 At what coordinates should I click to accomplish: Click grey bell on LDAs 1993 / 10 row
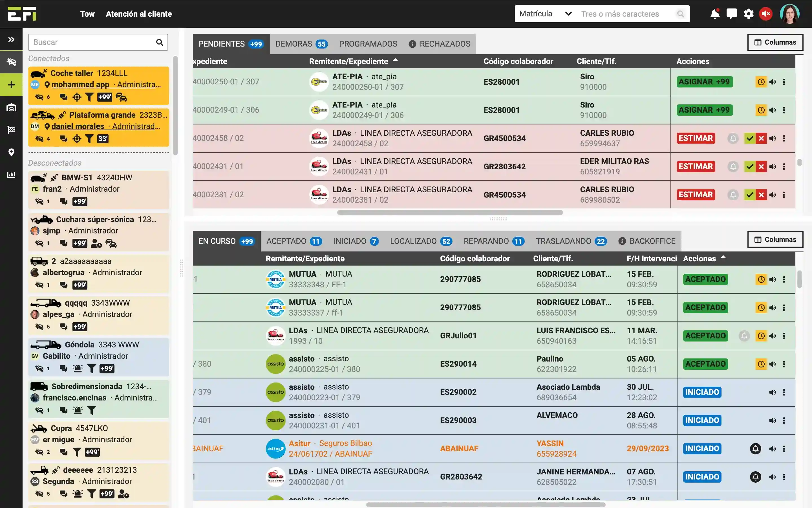[744, 336]
